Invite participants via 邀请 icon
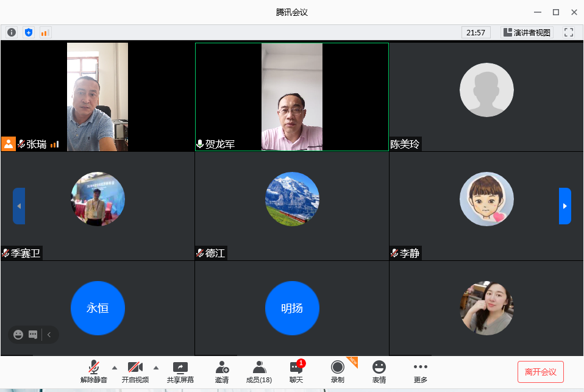The width and height of the screenshot is (584, 392). [x=222, y=372]
